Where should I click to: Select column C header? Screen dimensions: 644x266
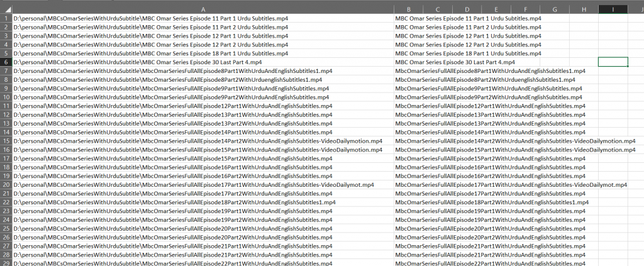(x=438, y=9)
